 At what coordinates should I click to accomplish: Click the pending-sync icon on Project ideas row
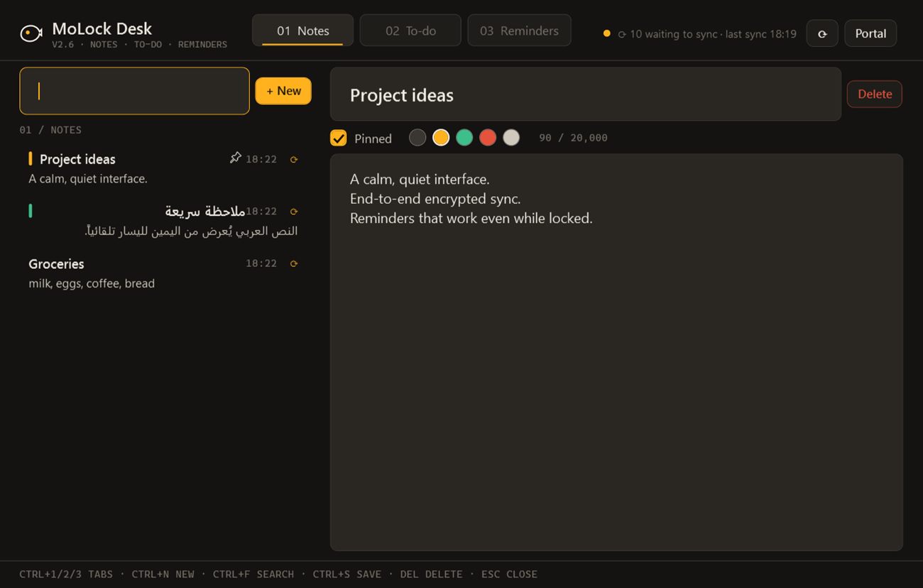click(x=294, y=160)
